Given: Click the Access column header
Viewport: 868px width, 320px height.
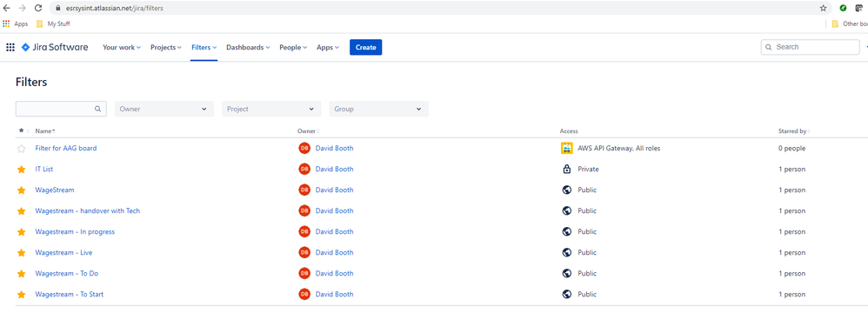Looking at the screenshot, I should click(569, 131).
